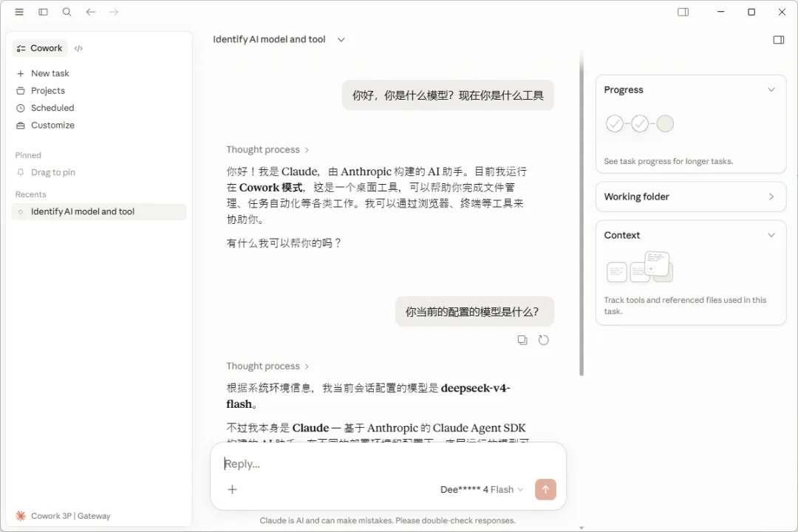Maximize the application window
Viewport: 798px width, 532px height.
coord(751,12)
